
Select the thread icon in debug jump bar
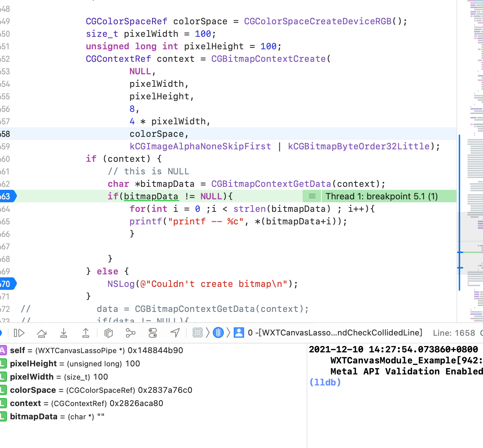(x=218, y=333)
